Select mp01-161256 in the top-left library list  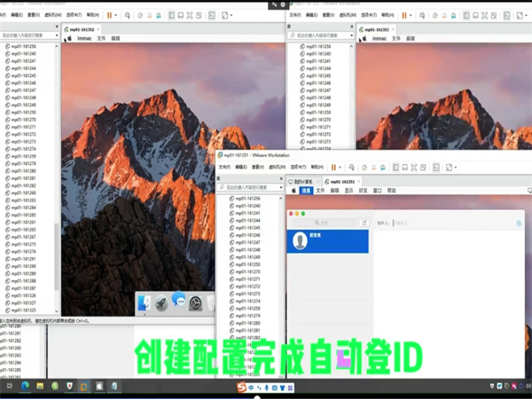coord(23,45)
